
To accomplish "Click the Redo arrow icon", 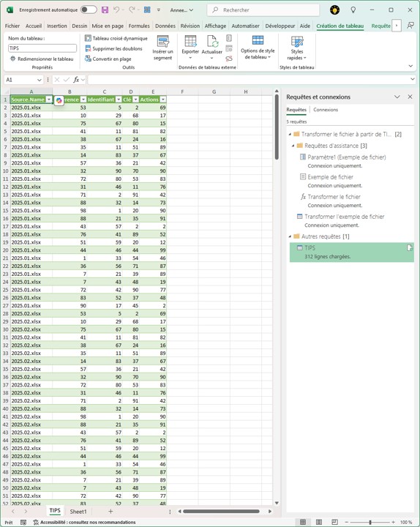I will coord(132,10).
